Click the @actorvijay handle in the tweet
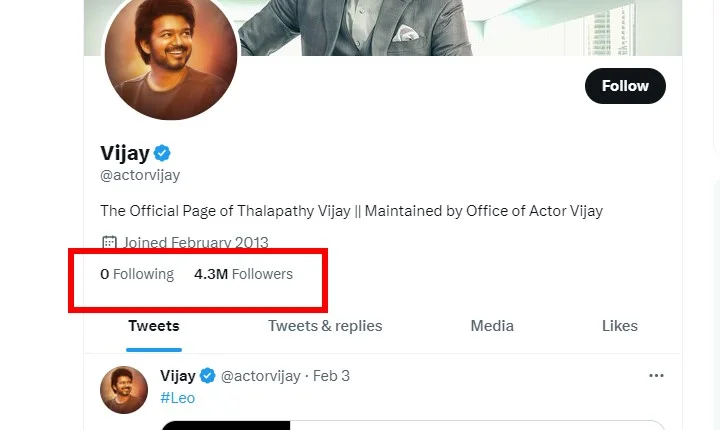The width and height of the screenshot is (720, 430). pos(260,376)
